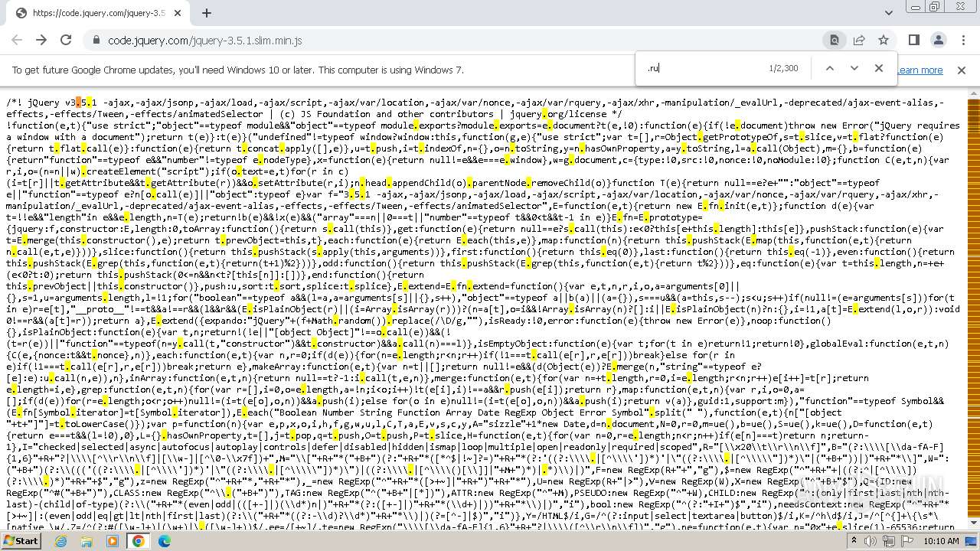Open the find-in-page magnifier icon in the address bar
The image size is (980, 551).
[835, 41]
